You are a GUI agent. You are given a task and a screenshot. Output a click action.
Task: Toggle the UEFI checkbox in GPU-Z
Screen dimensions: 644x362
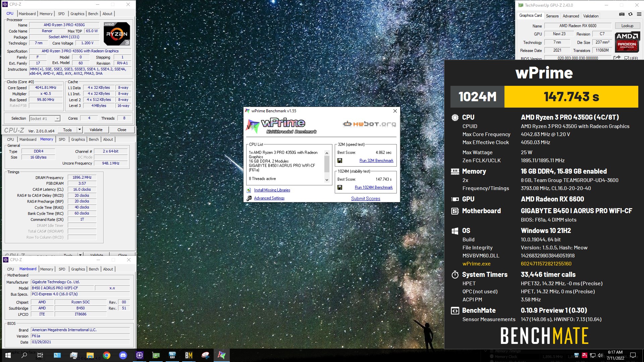coord(627,58)
